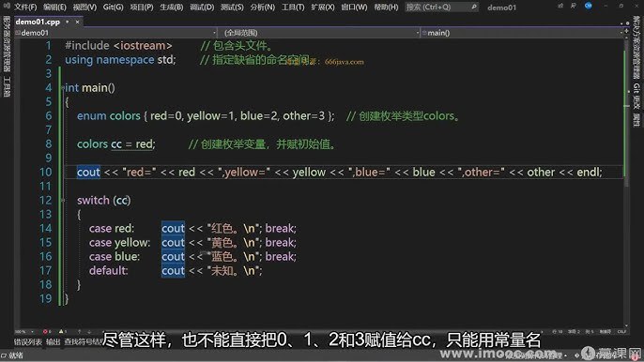Switch to the 错误列表 bottom tab
644x362 pixels.
coord(28,342)
